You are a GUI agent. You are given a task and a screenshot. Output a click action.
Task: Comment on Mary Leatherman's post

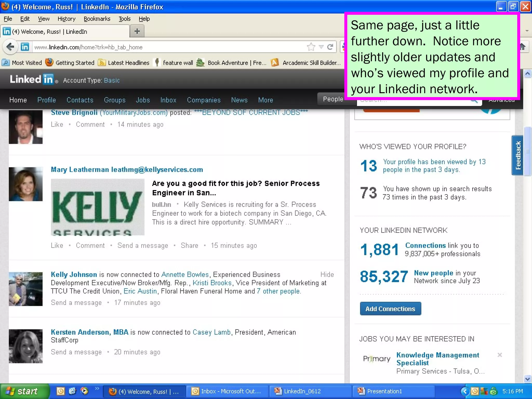click(90, 245)
